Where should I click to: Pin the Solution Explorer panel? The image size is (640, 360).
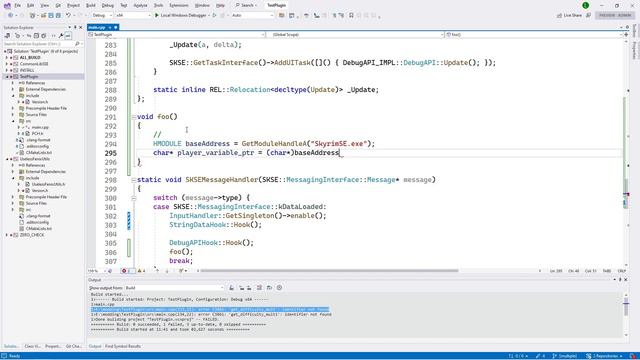[x=75, y=27]
